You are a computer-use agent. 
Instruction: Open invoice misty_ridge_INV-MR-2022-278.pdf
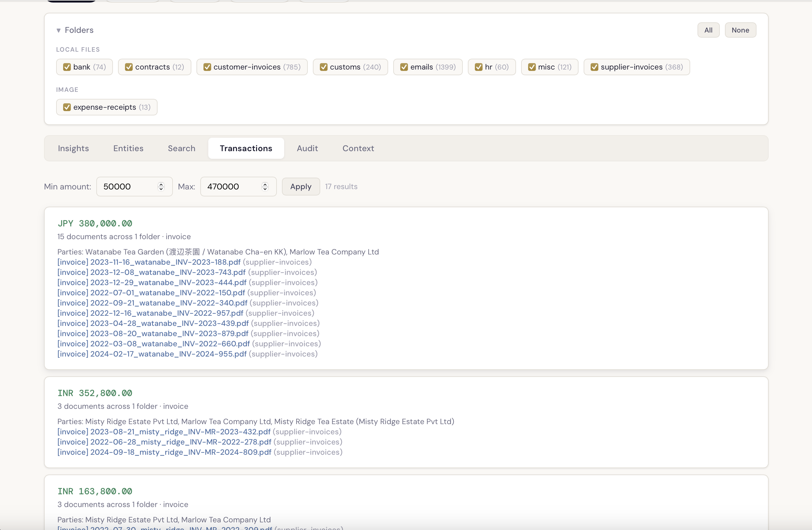165,442
